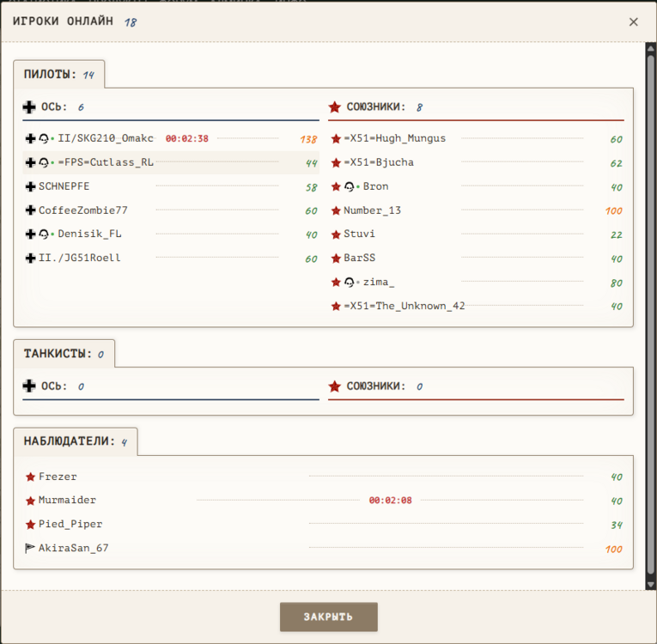Click the ИГРОКИ ОНЛАЙН title
This screenshot has height=644, width=657.
(63, 21)
